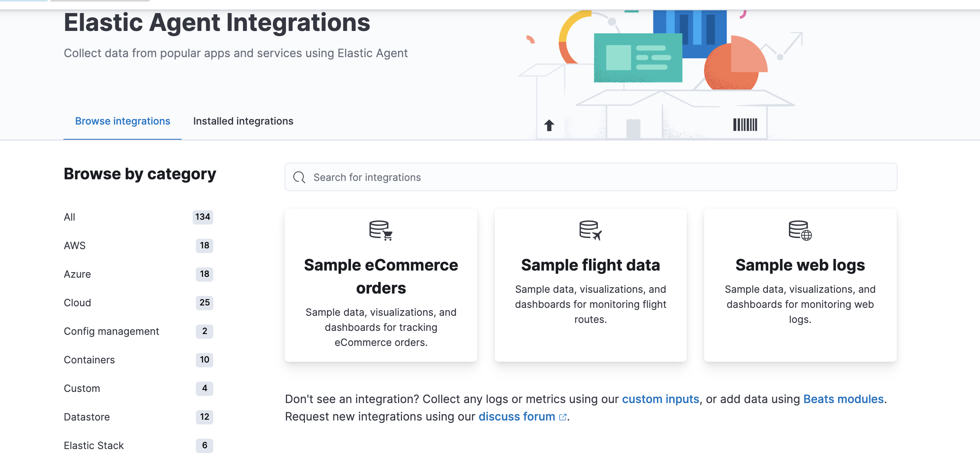Image resolution: width=980 pixels, height=457 pixels.
Task: Select the Config management category
Action: 111,331
